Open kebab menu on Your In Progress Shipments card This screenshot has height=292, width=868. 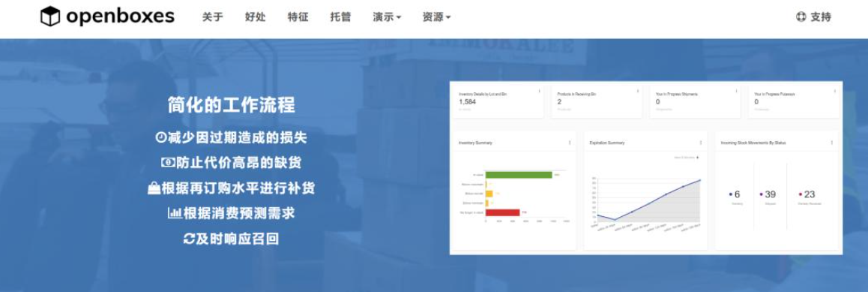(x=736, y=91)
